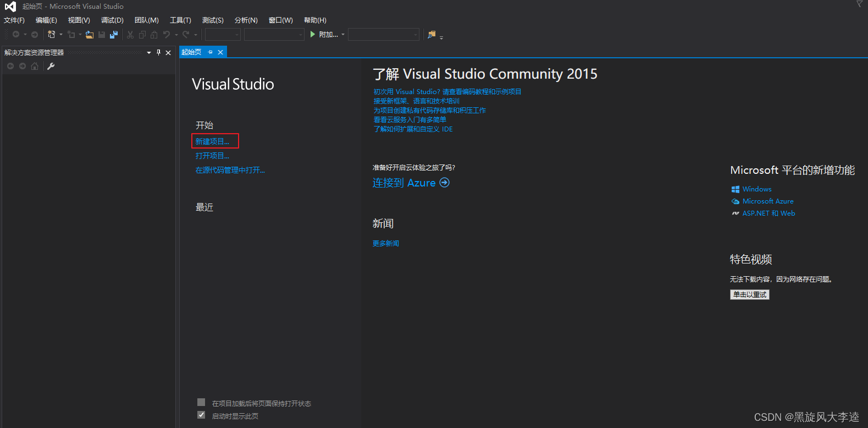868x428 pixels.
Task: Click the ASP.NET and Web link
Action: (769, 213)
